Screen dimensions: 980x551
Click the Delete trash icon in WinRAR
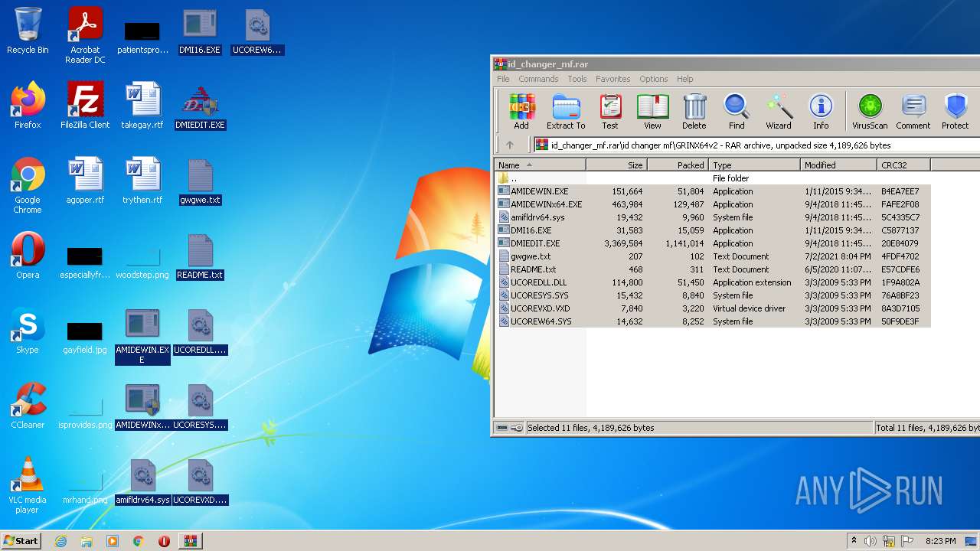click(694, 112)
